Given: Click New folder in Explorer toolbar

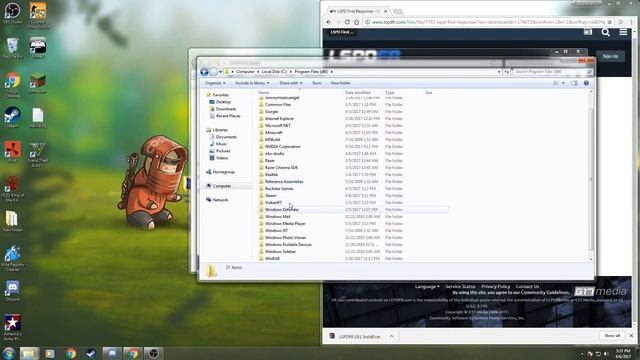Looking at the screenshot, I should [340, 83].
